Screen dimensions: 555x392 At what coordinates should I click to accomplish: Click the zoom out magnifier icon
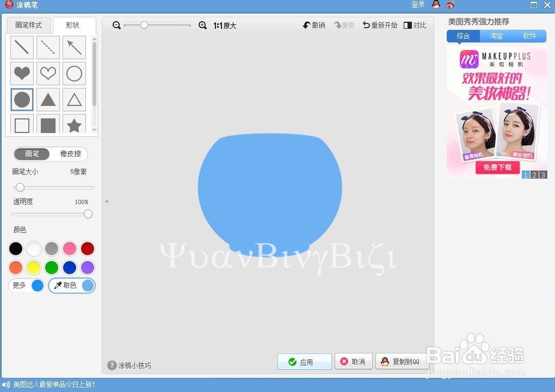pos(117,25)
